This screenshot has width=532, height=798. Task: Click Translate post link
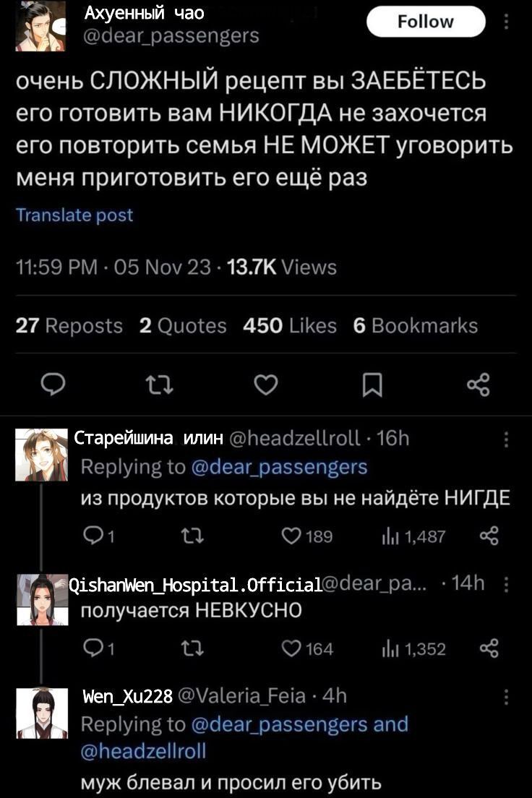74,215
